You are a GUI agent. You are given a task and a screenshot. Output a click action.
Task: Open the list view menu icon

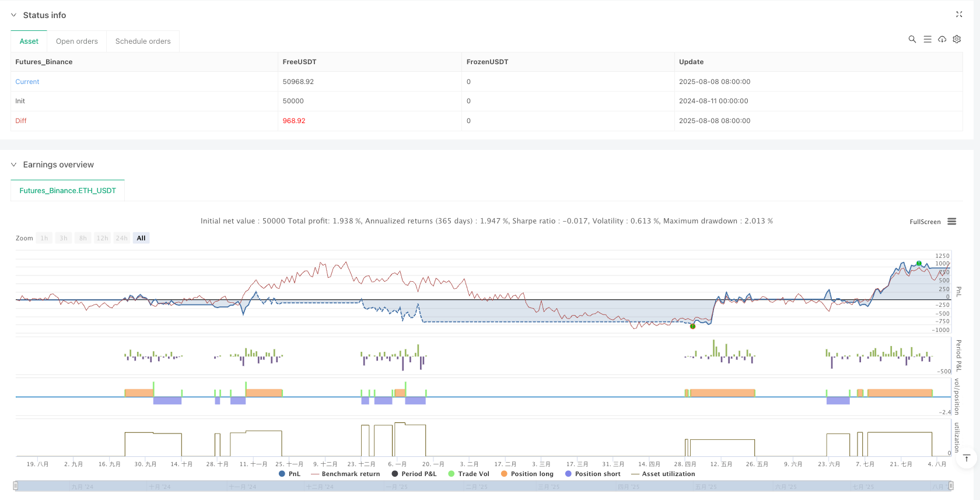(x=928, y=40)
